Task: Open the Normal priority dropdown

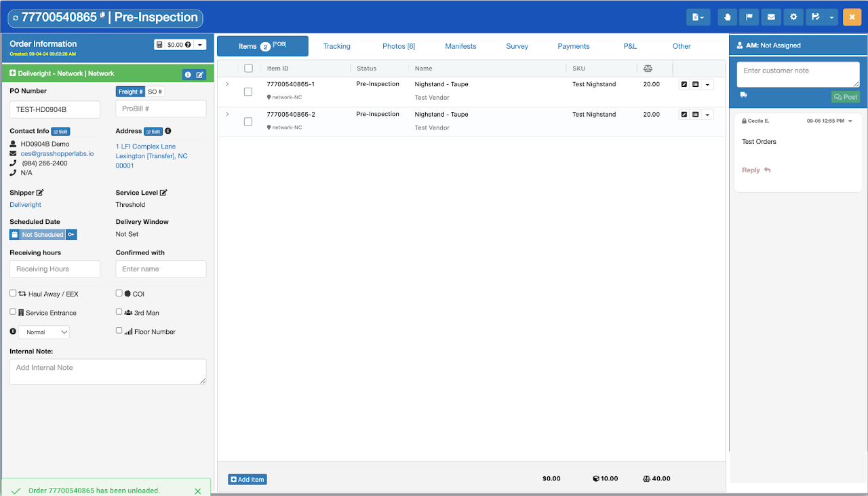Action: 44,332
